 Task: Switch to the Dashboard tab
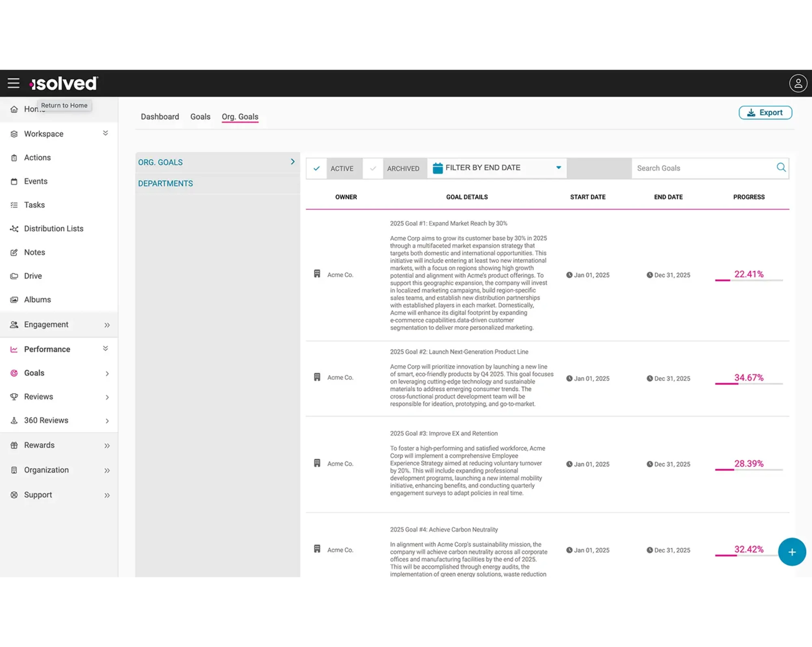click(x=160, y=116)
